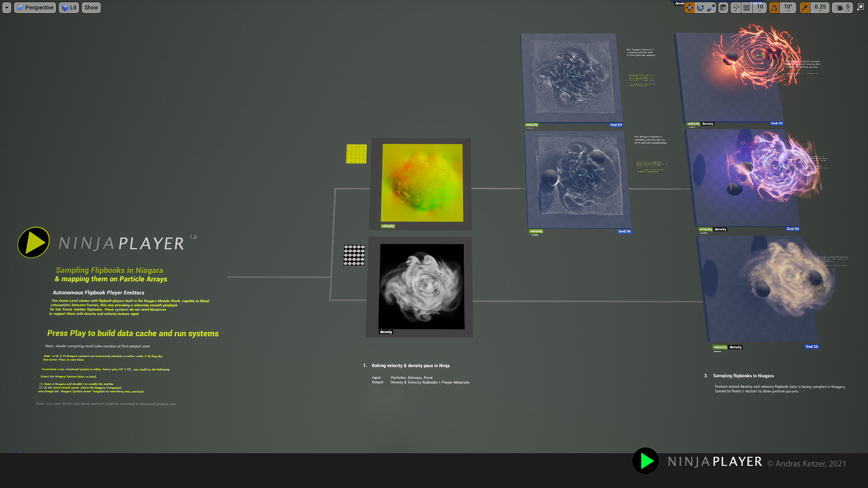This screenshot has width=868, height=488.
Task: Select the scale gizmo tool
Action: tap(711, 8)
